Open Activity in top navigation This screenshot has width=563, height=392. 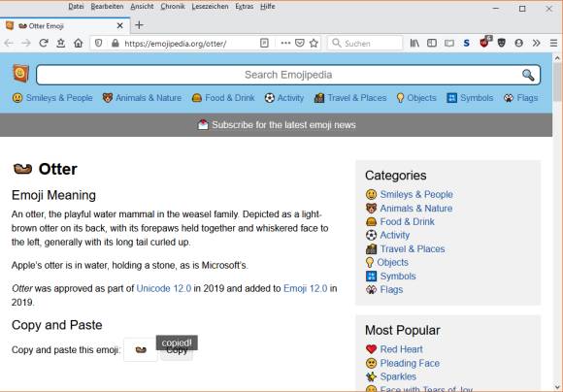coord(284,98)
